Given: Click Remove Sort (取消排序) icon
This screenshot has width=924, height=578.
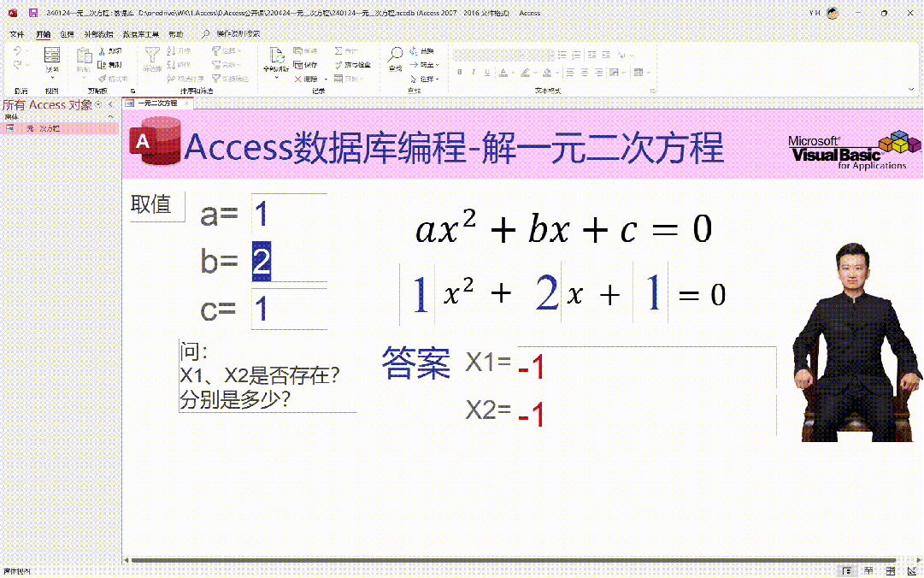Looking at the screenshot, I should pos(171,79).
